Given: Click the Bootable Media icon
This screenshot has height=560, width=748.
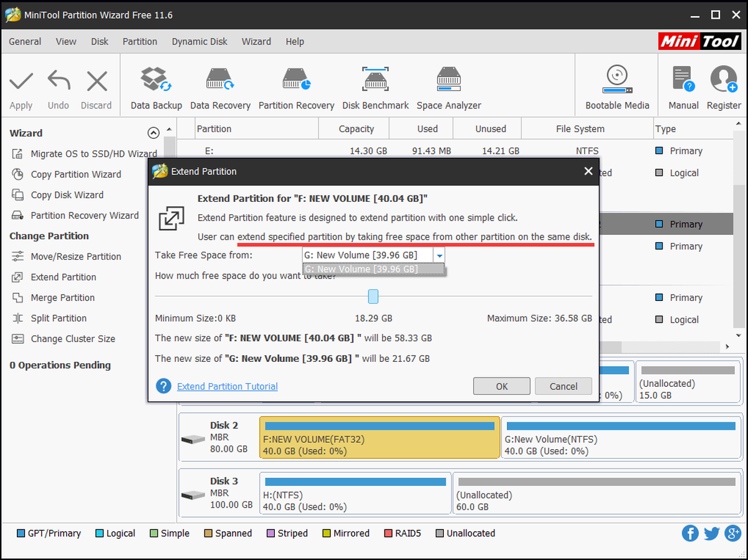Looking at the screenshot, I should [x=617, y=80].
